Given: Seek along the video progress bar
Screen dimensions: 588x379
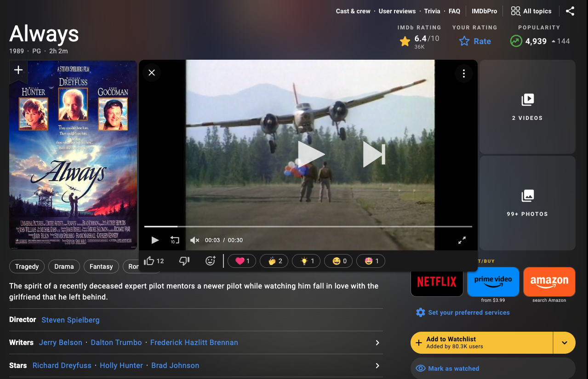Looking at the screenshot, I should (308, 226).
